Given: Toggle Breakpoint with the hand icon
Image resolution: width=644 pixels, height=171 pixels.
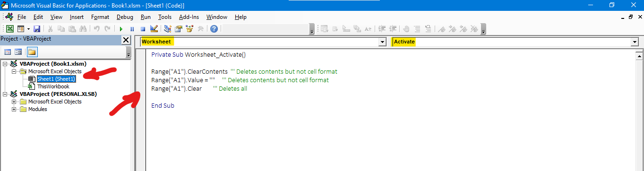Looking at the screenshot, I should point(406,29).
